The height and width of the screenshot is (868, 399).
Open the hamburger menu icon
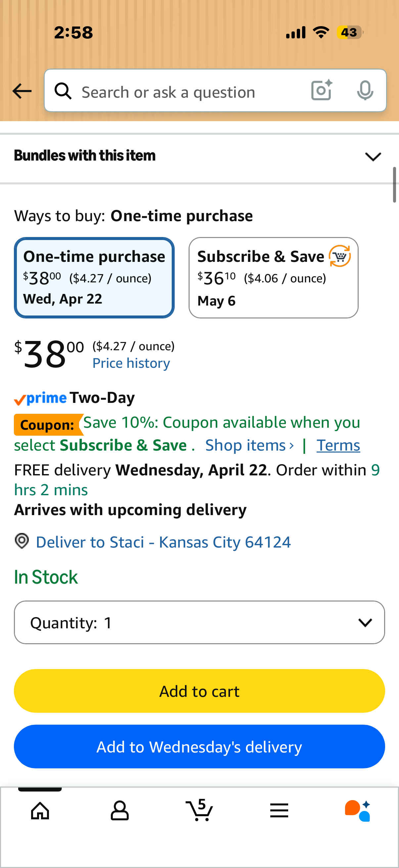(279, 811)
